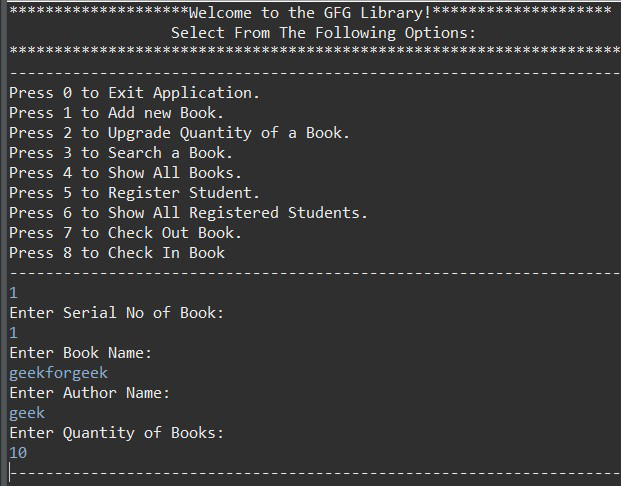Screen dimensions: 621x486
Task: Click the 'Enter Quantity of Books:' prompt
Action: pos(117,433)
